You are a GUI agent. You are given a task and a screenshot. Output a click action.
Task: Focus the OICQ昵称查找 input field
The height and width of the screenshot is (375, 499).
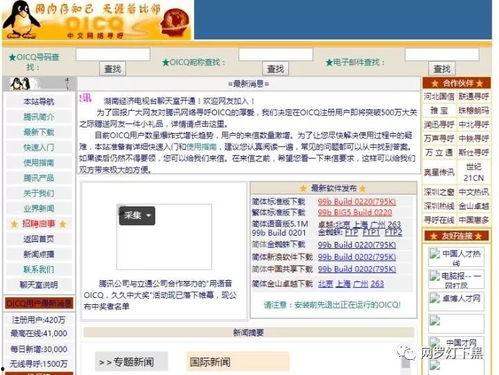click(276, 54)
